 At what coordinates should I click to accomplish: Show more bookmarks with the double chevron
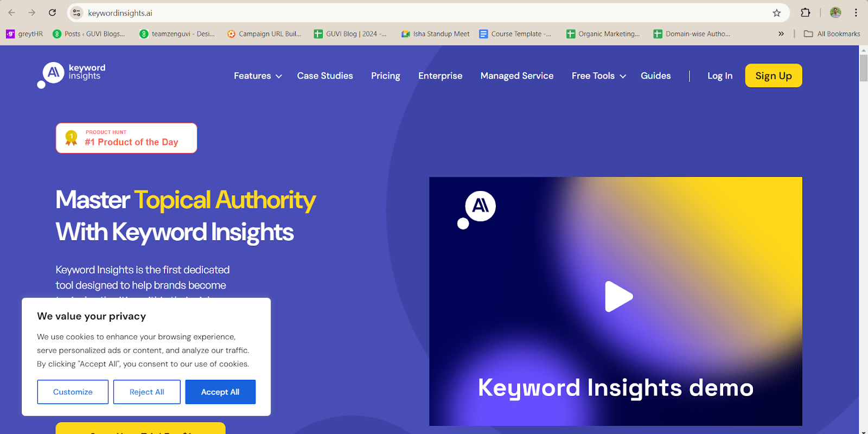pos(781,34)
